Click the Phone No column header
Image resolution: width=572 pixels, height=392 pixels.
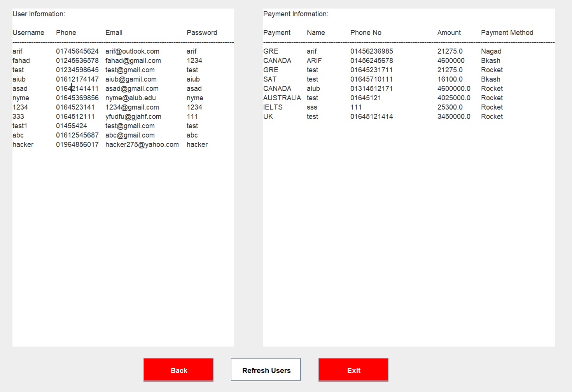coord(366,33)
